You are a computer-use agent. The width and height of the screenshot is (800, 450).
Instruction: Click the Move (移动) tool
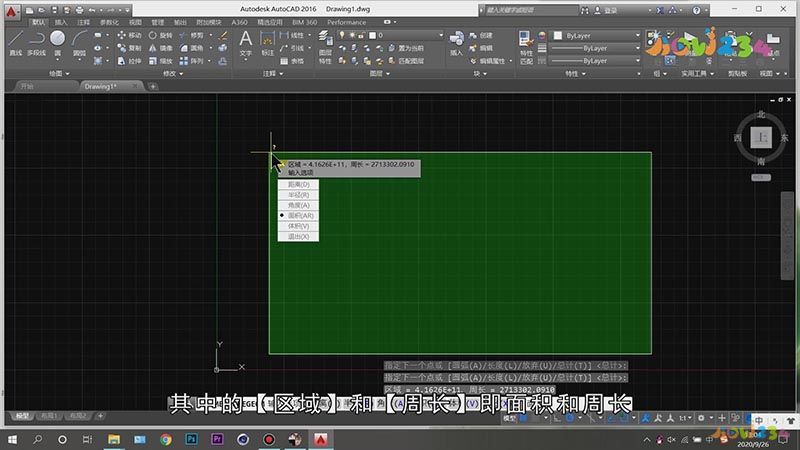tap(129, 35)
